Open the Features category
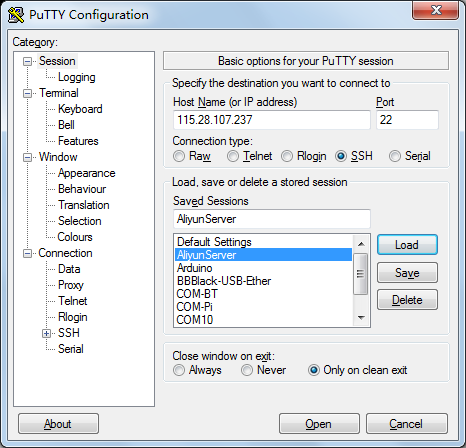Viewport: 466px width, 448px height. pyautogui.click(x=78, y=141)
